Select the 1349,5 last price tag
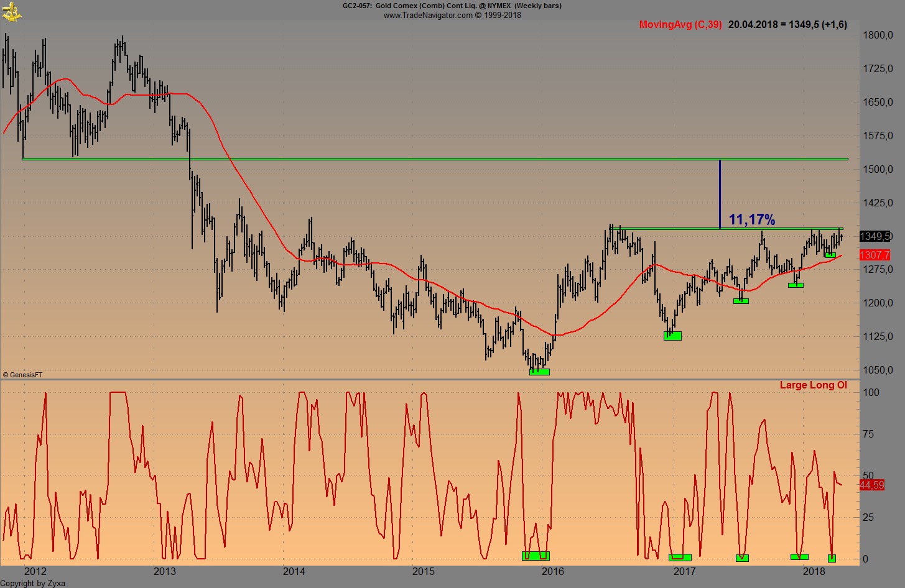This screenshot has width=905, height=588. (873, 236)
